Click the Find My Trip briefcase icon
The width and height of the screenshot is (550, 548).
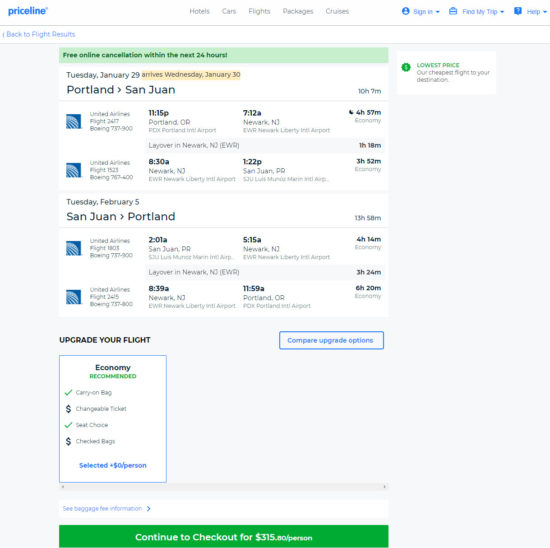pyautogui.click(x=453, y=11)
